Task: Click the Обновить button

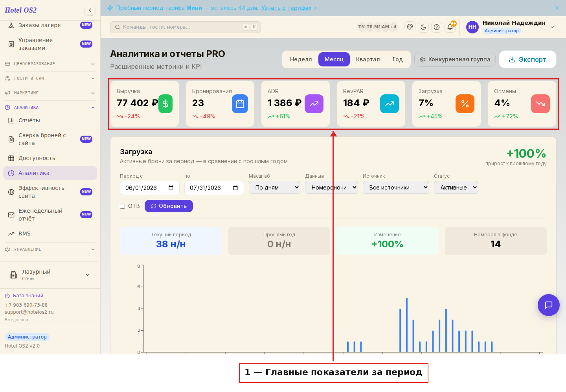Action: pyautogui.click(x=169, y=206)
